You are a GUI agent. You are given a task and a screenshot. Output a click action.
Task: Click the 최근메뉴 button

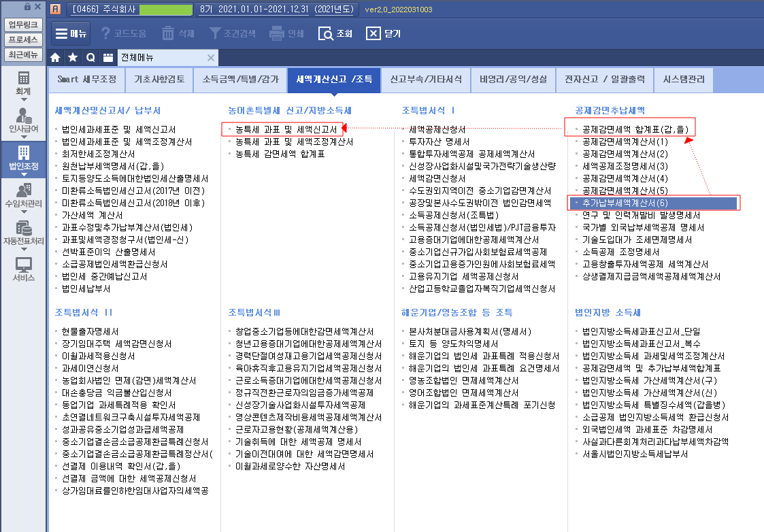point(23,54)
